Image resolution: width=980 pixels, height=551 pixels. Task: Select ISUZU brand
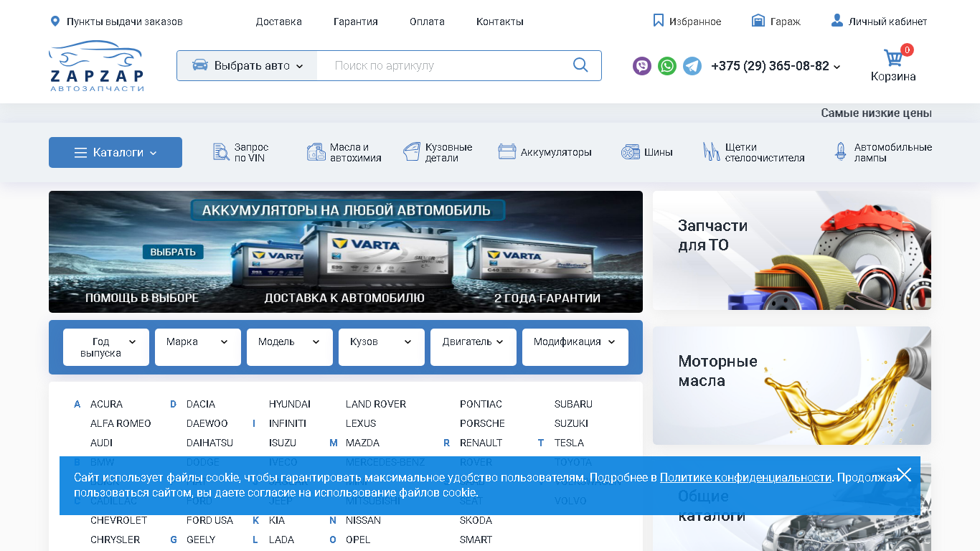coord(283,443)
